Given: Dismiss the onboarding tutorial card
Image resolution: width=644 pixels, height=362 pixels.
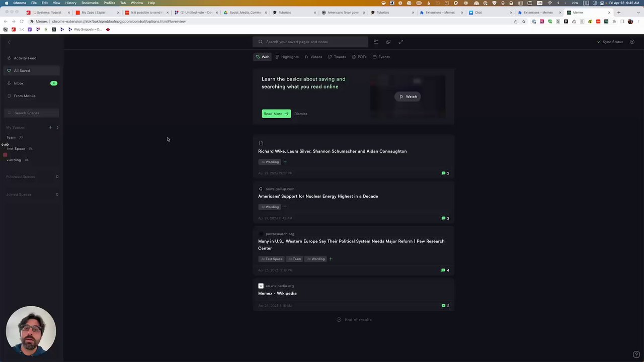Looking at the screenshot, I should coord(300,114).
